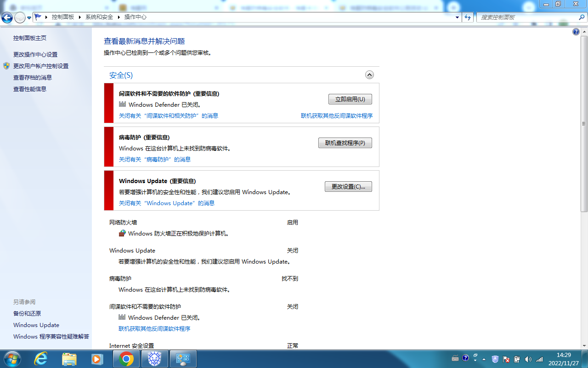Open the Windows Start menu
The height and width of the screenshot is (368, 588).
[11, 359]
